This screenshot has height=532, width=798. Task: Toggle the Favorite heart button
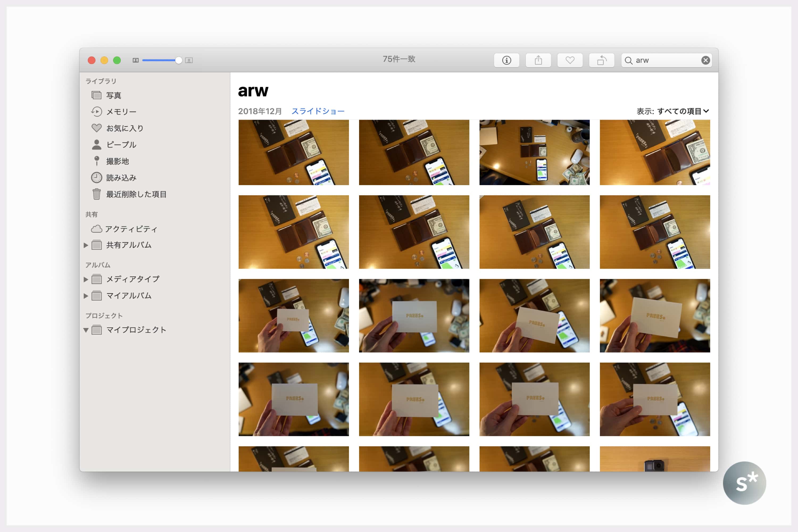click(x=570, y=60)
